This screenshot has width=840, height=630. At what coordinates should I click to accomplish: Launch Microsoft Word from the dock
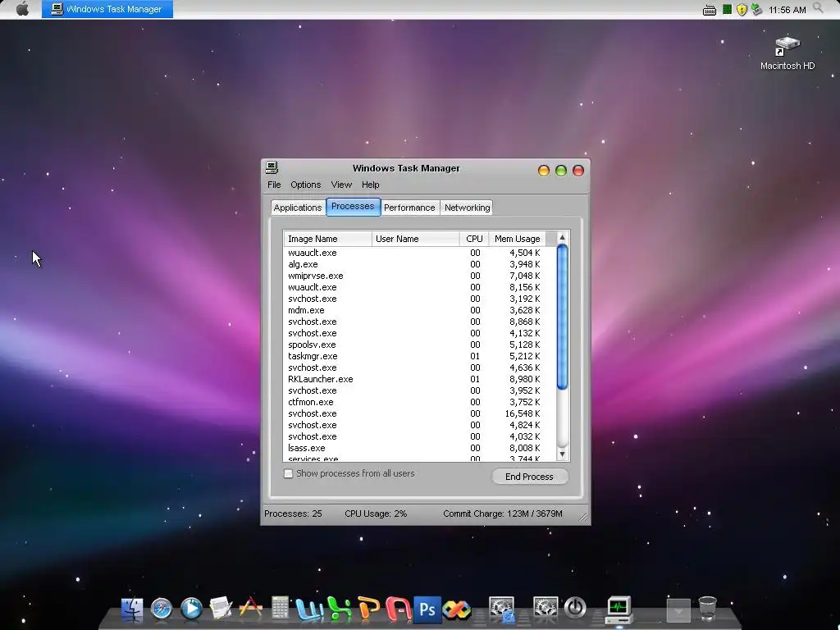click(309, 609)
